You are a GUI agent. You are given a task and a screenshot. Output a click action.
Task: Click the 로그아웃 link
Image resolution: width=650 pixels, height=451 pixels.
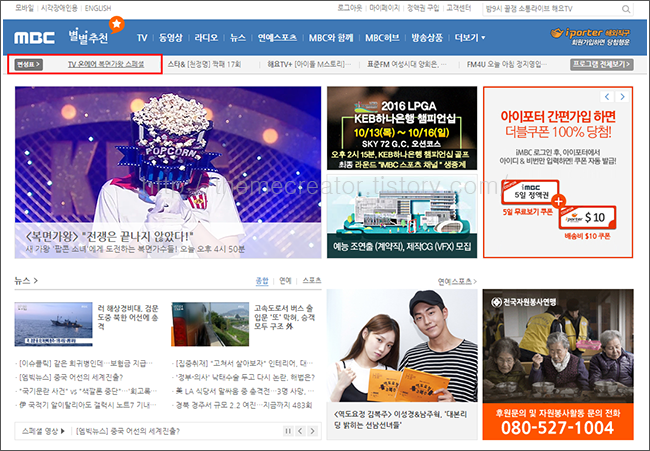350,8
